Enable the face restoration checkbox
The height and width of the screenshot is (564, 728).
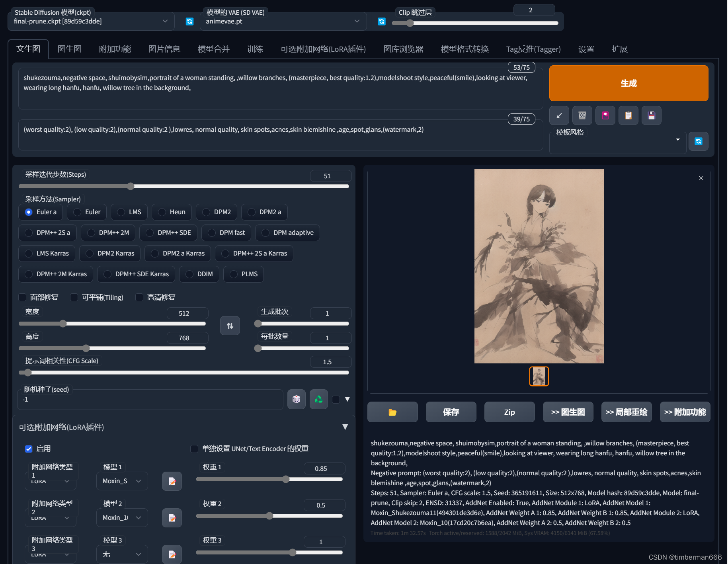(x=23, y=297)
